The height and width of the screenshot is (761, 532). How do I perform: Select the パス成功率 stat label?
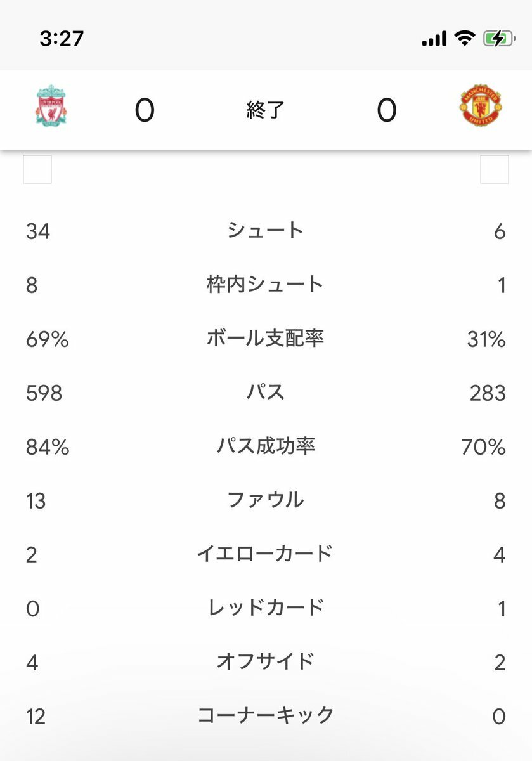pyautogui.click(x=266, y=446)
